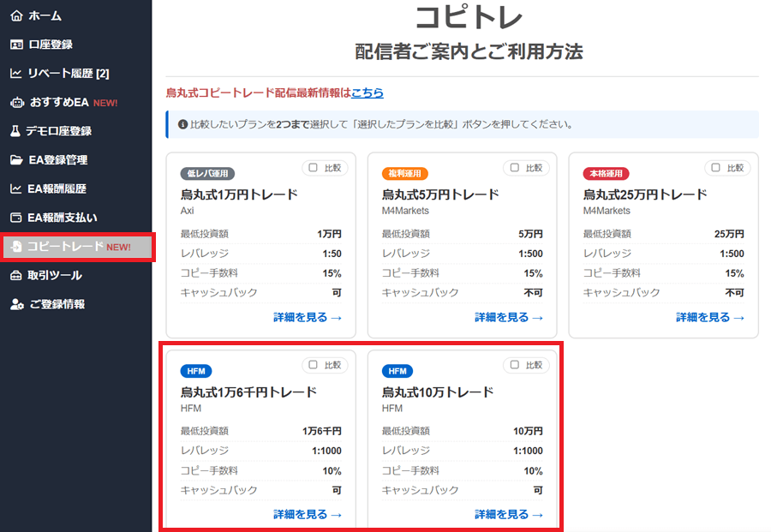The image size is (771, 532).
Task: Click the 鳥丸式5万円トレード title
Action: coord(440,194)
